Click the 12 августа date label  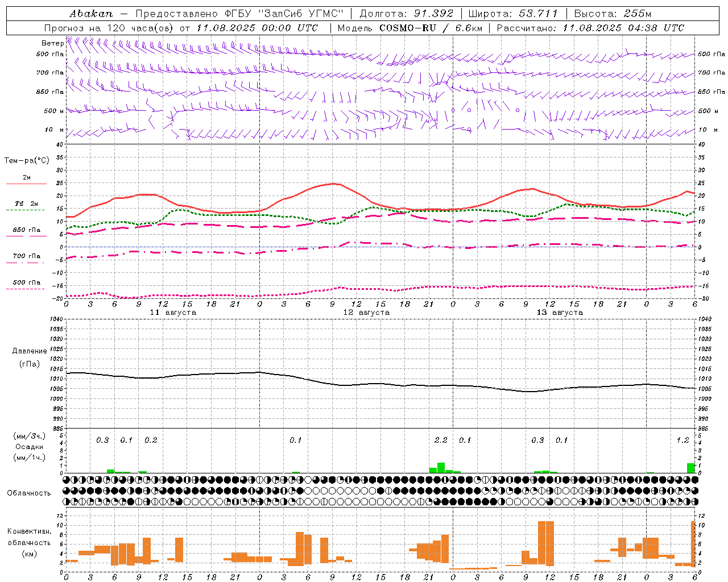click(366, 313)
